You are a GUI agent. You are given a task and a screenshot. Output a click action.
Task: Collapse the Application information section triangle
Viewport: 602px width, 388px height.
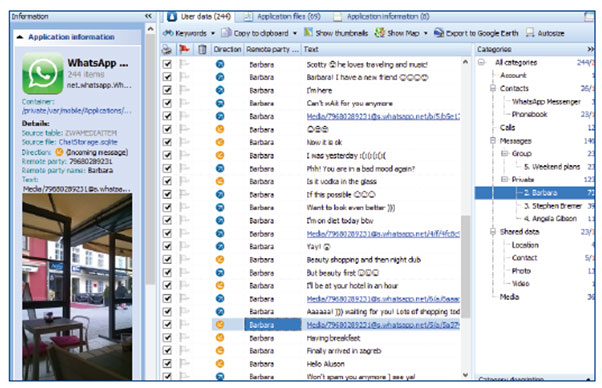tap(20, 37)
